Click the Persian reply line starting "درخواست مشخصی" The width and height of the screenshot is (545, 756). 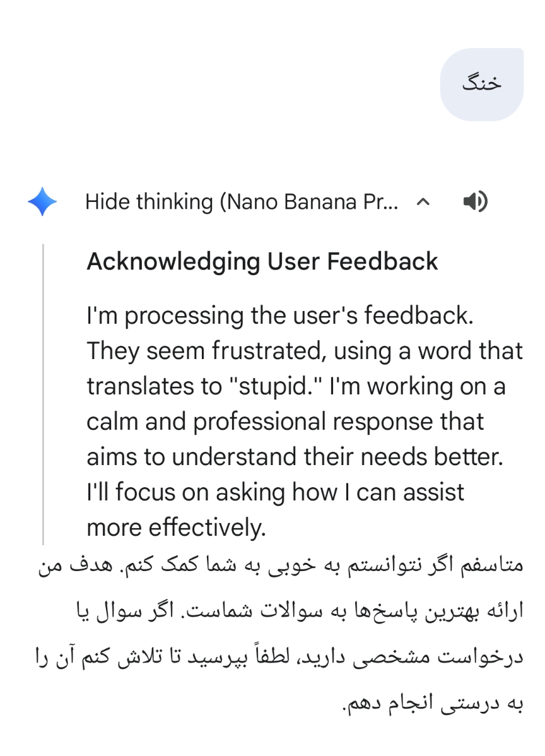(x=278, y=657)
